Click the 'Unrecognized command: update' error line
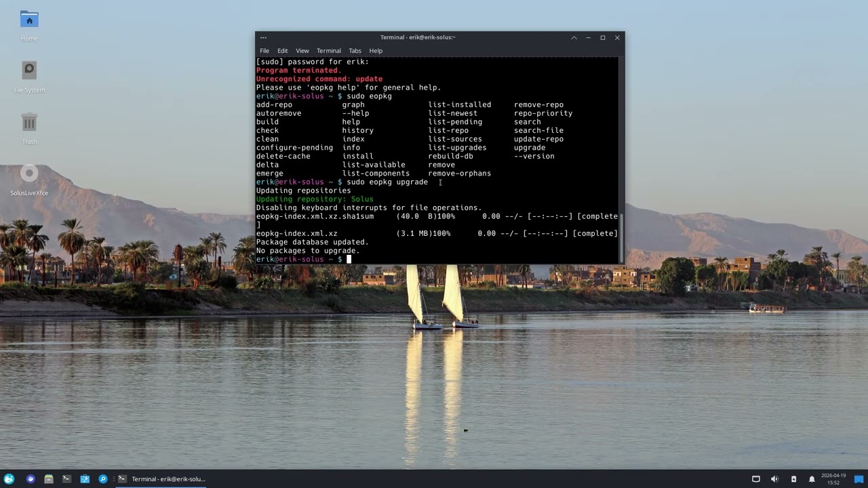The image size is (868, 488). tap(319, 79)
